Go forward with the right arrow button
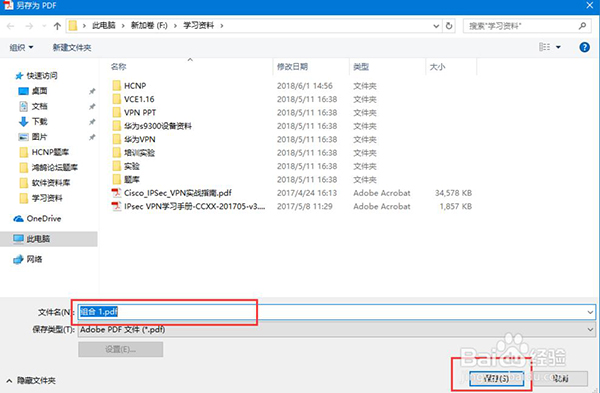This screenshot has width=600, height=393. pos(29,26)
